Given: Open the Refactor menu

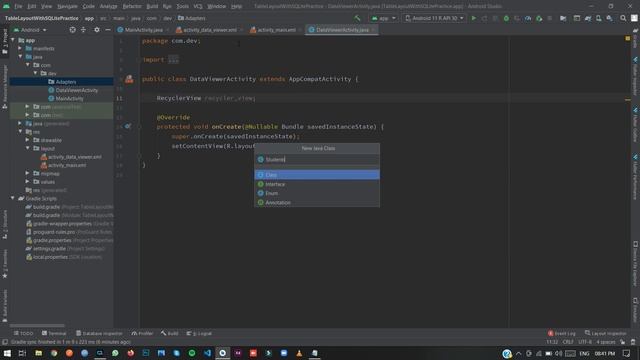Looking at the screenshot, I should tap(132, 6).
